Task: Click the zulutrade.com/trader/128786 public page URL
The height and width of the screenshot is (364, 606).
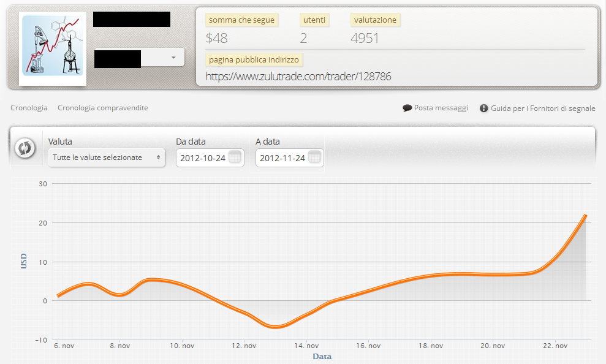Action: (298, 76)
